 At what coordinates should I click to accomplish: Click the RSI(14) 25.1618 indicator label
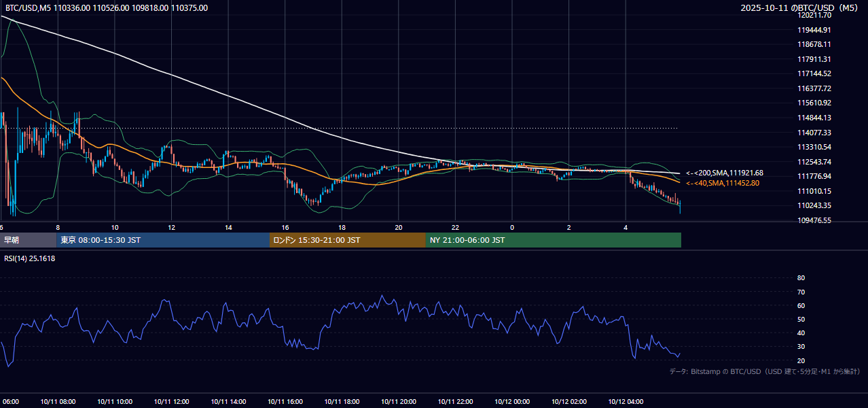coord(29,258)
